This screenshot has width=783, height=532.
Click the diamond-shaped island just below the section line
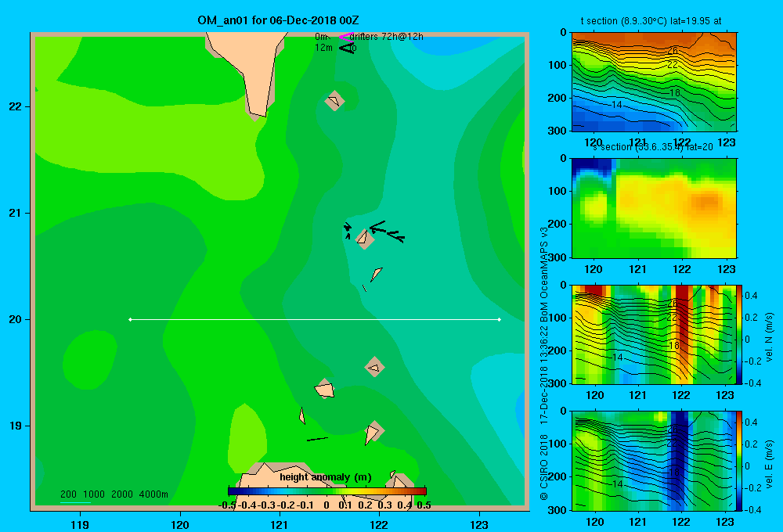coord(374,367)
